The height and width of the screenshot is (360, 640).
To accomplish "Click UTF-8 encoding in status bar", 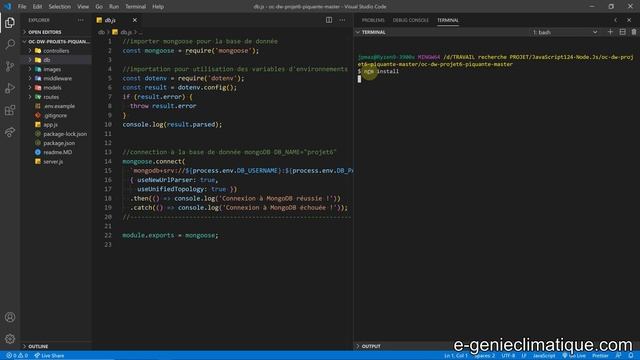I will (508, 356).
